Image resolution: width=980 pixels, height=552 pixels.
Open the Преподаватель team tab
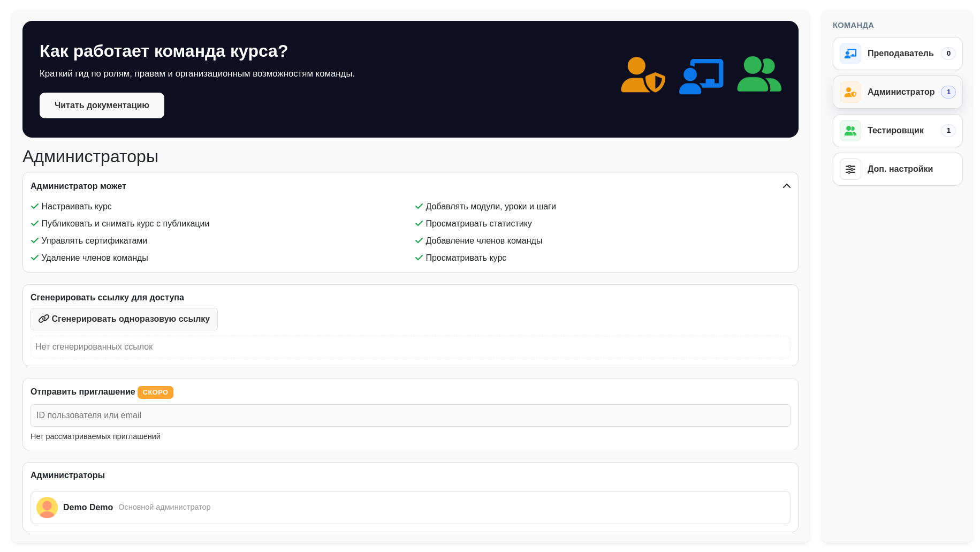900,54
